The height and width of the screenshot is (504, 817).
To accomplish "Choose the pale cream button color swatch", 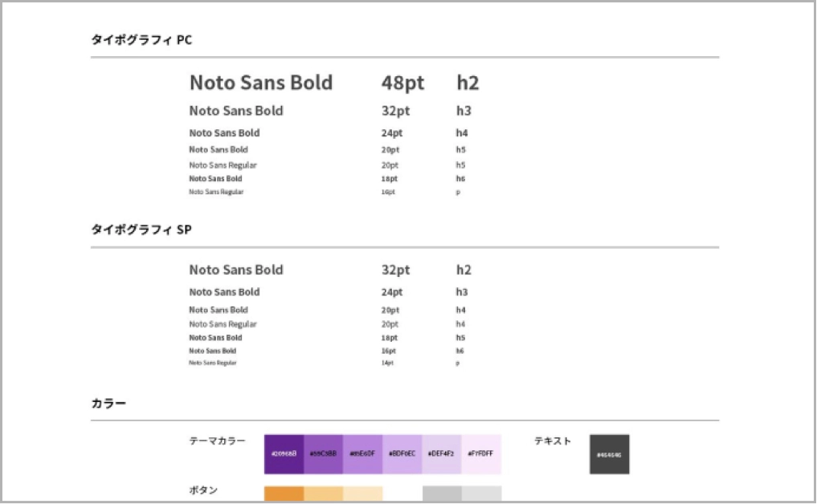I will (x=363, y=494).
